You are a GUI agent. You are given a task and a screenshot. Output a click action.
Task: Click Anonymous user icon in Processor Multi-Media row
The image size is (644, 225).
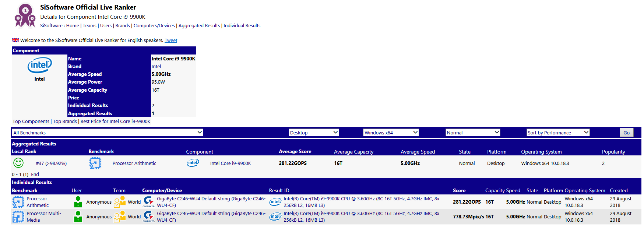pos(78,217)
